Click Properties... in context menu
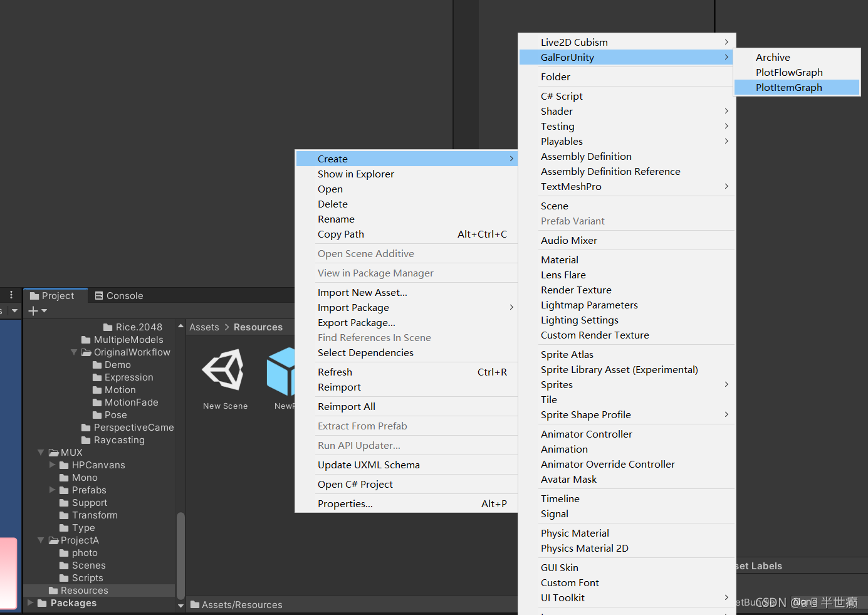The width and height of the screenshot is (868, 615). click(407, 503)
